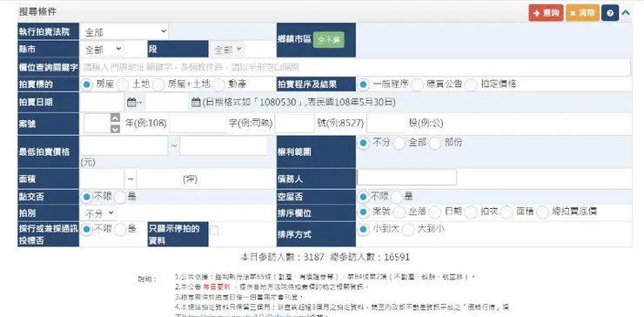Viewport: 644px width, 317px height.
Task: Click the input box beside 段 dropdown
Action: tap(261, 50)
